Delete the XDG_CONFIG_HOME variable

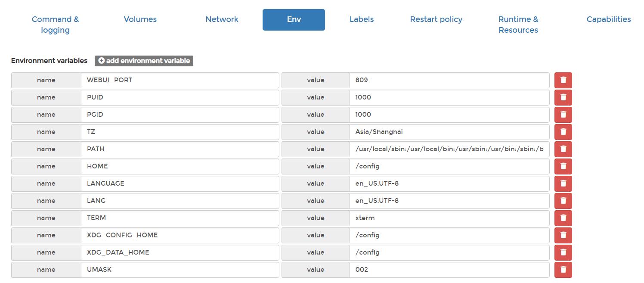tap(563, 235)
